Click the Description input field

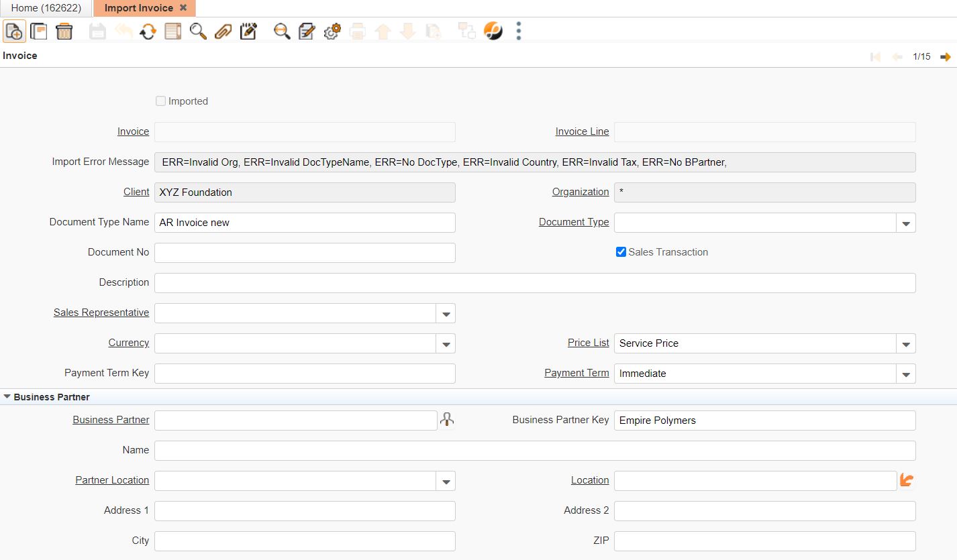535,283
